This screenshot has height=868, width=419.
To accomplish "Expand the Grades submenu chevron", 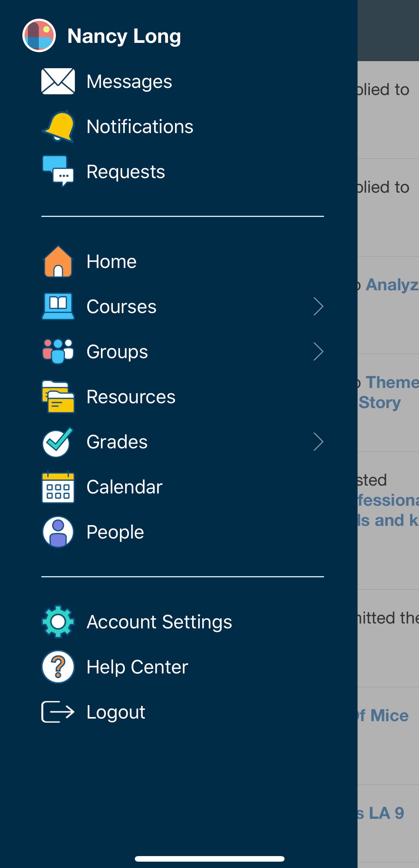I will point(318,442).
